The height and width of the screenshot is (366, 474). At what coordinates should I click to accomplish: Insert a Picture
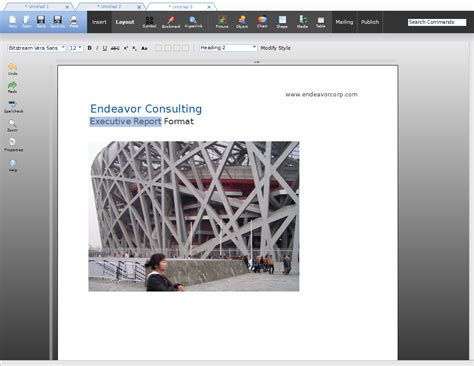click(222, 22)
